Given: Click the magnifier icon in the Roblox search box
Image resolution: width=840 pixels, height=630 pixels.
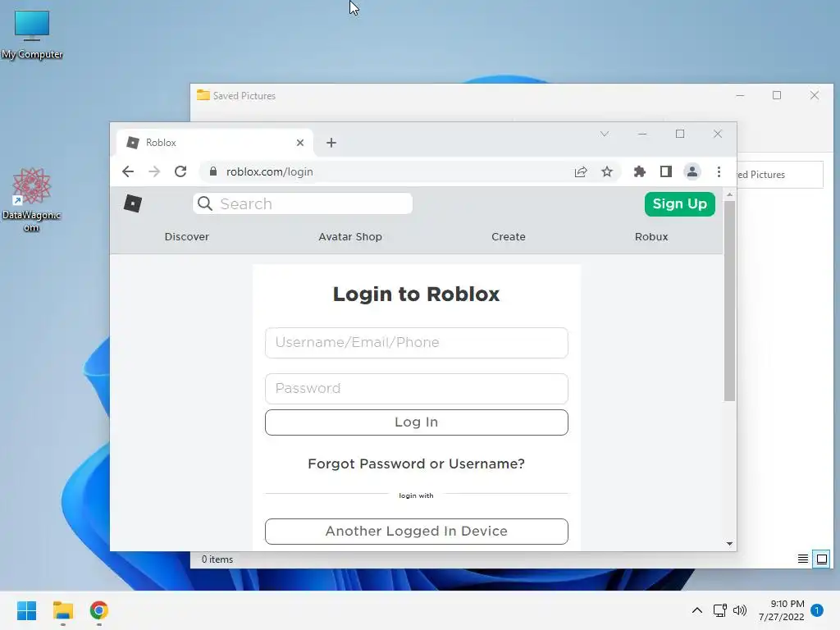Looking at the screenshot, I should coord(205,203).
